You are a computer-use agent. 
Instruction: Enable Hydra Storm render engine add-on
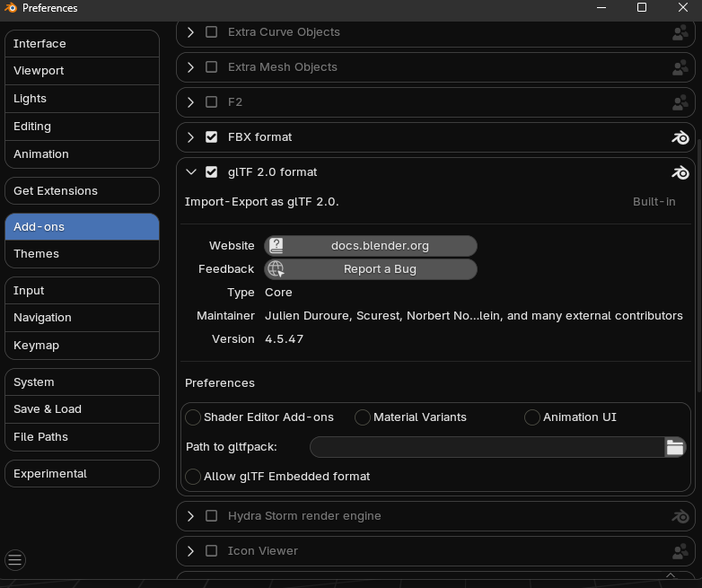[211, 516]
